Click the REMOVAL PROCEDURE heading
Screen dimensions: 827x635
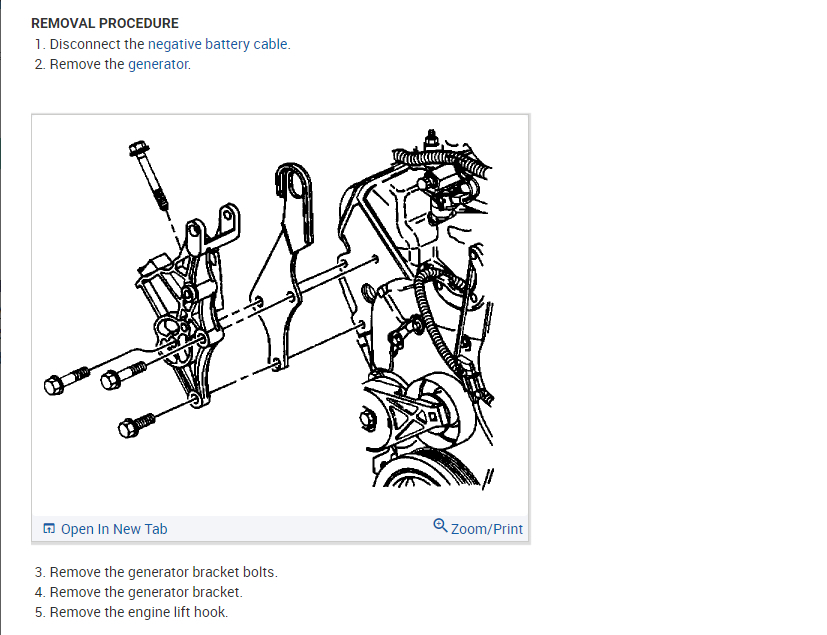coord(105,24)
